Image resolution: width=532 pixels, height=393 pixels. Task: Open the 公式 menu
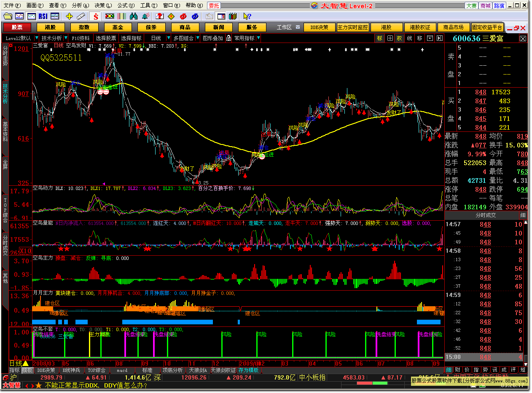pyautogui.click(x=126, y=5)
